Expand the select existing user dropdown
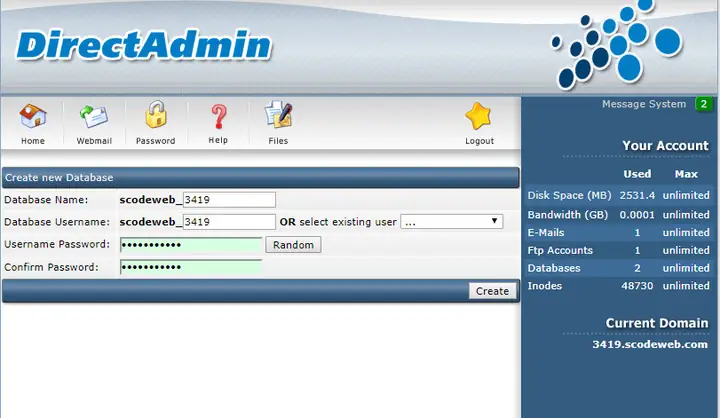Viewport: 720px width, 418px height. pyautogui.click(x=452, y=221)
